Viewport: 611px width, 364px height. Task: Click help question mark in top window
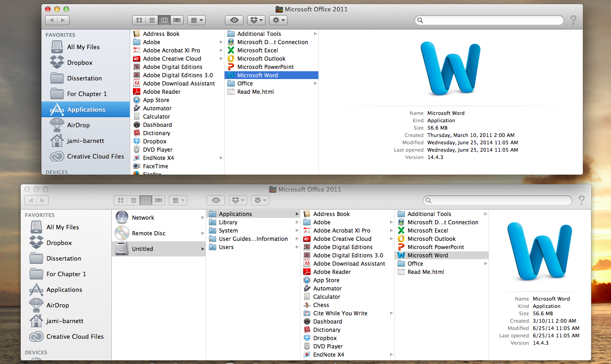pos(573,20)
